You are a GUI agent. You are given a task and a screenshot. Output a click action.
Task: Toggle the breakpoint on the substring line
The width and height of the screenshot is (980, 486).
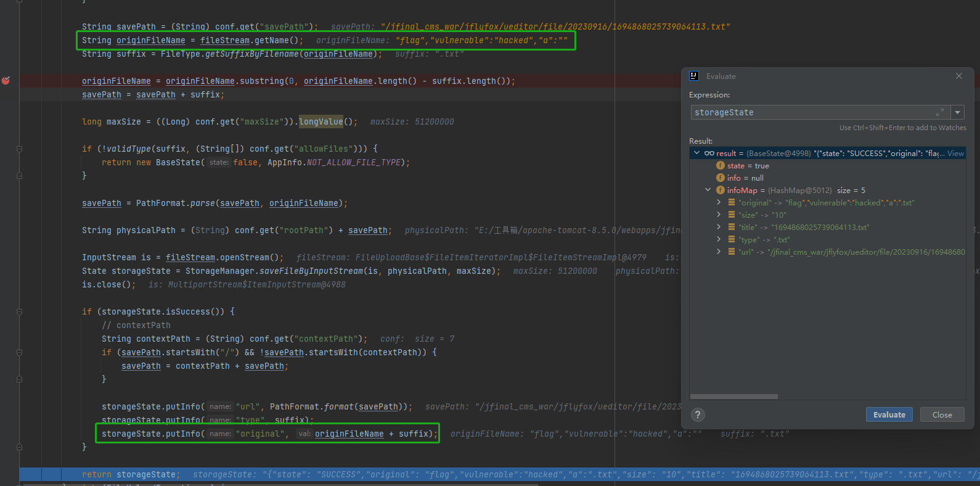pyautogui.click(x=6, y=81)
